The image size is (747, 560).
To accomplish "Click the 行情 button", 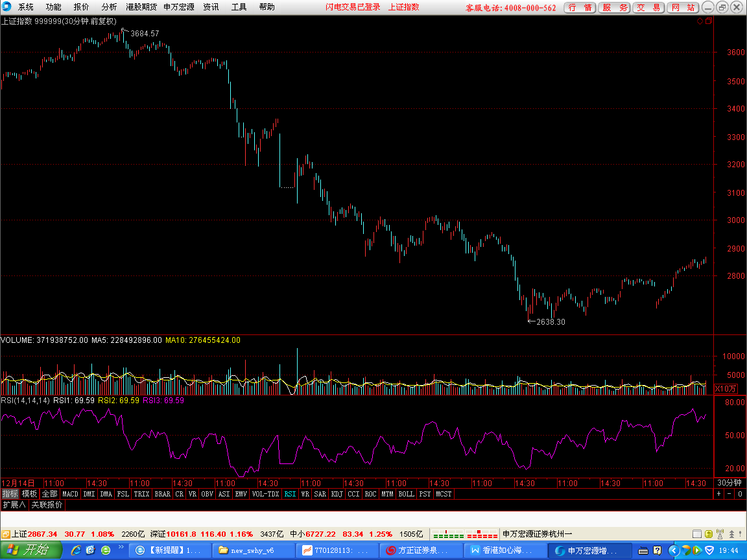I will (x=580, y=8).
